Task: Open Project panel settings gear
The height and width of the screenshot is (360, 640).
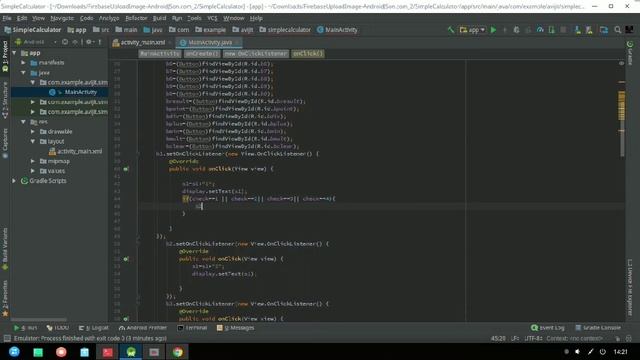Action: tap(89, 42)
